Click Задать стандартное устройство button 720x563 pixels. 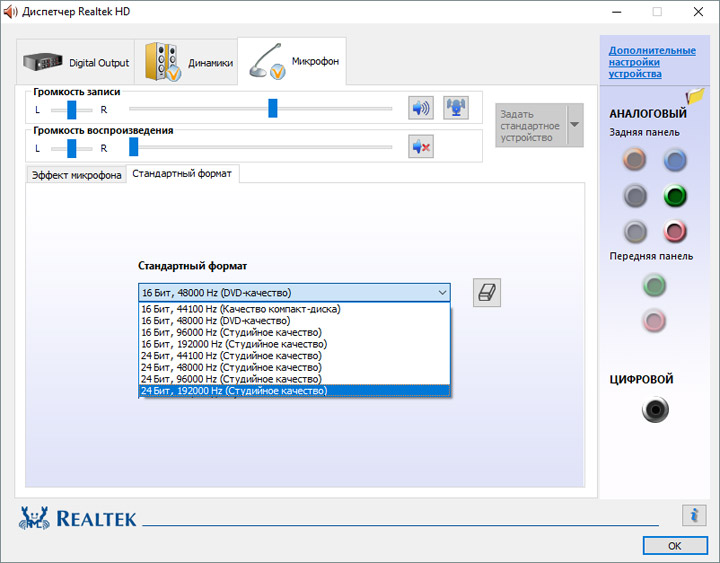(531, 125)
